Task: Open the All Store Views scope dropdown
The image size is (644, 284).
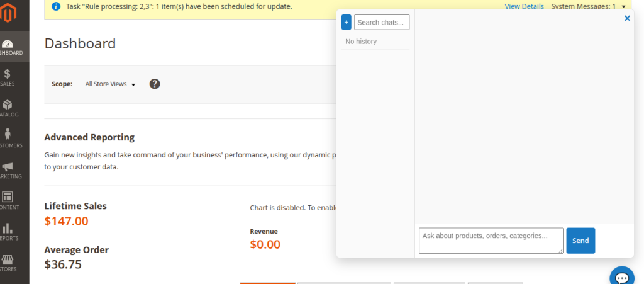Action: [x=110, y=84]
